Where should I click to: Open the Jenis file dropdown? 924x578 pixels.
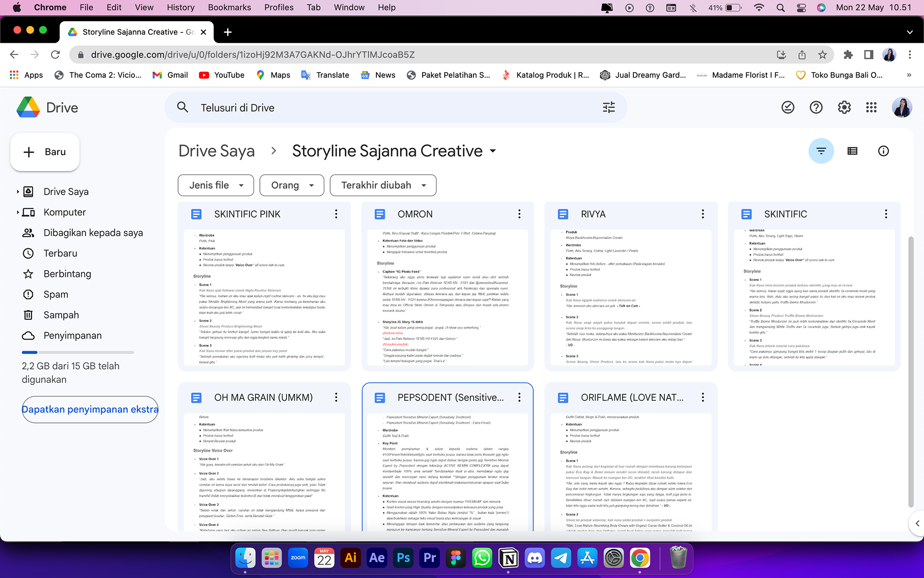[x=216, y=185]
